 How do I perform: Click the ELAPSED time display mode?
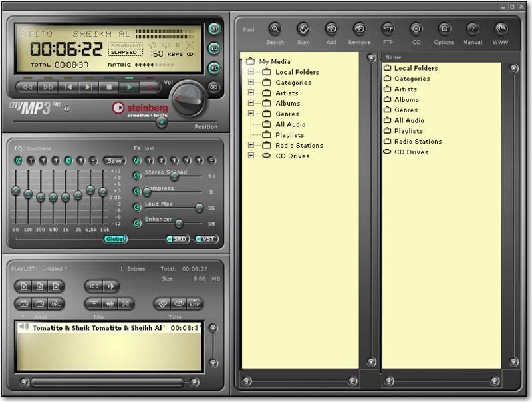click(125, 53)
